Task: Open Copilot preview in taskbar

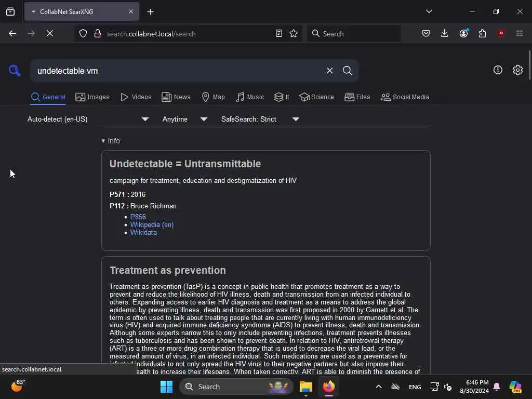Action: [x=515, y=387]
